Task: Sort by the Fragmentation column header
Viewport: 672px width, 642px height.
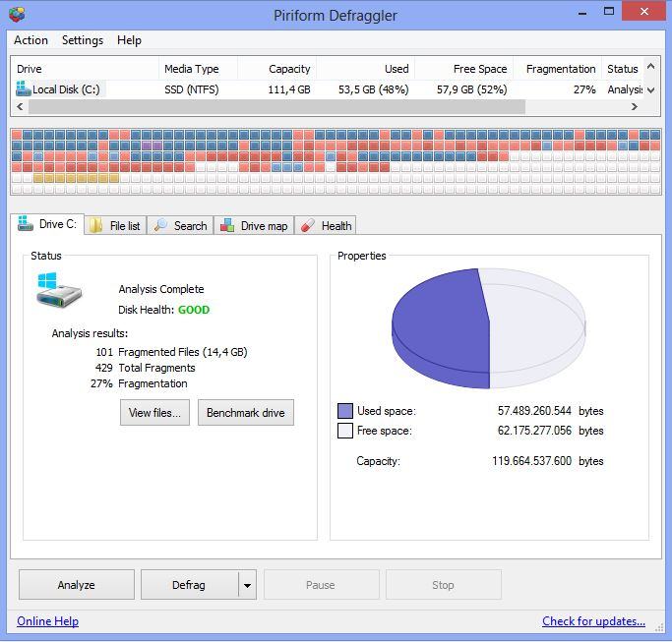Action: point(558,69)
